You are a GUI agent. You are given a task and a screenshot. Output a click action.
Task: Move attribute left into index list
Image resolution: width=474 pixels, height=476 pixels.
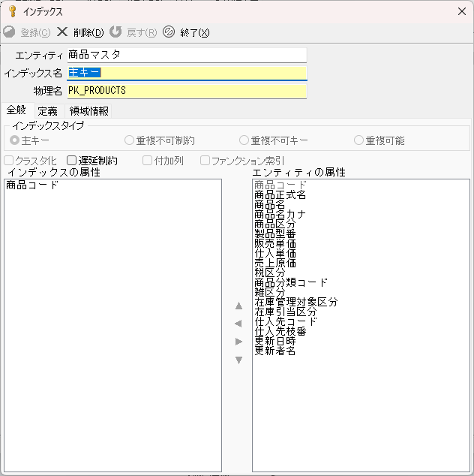click(238, 324)
